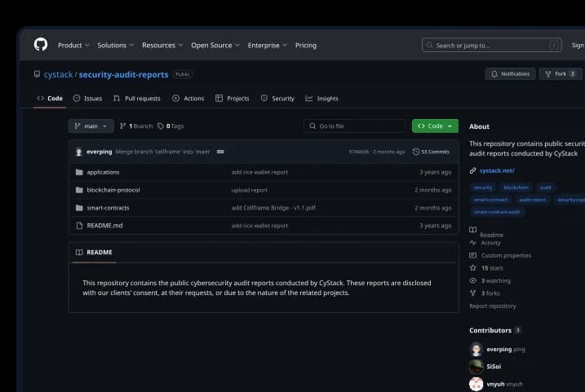Image resolution: width=585 pixels, height=392 pixels.
Task: Expand the Solutions menu
Action: (115, 45)
